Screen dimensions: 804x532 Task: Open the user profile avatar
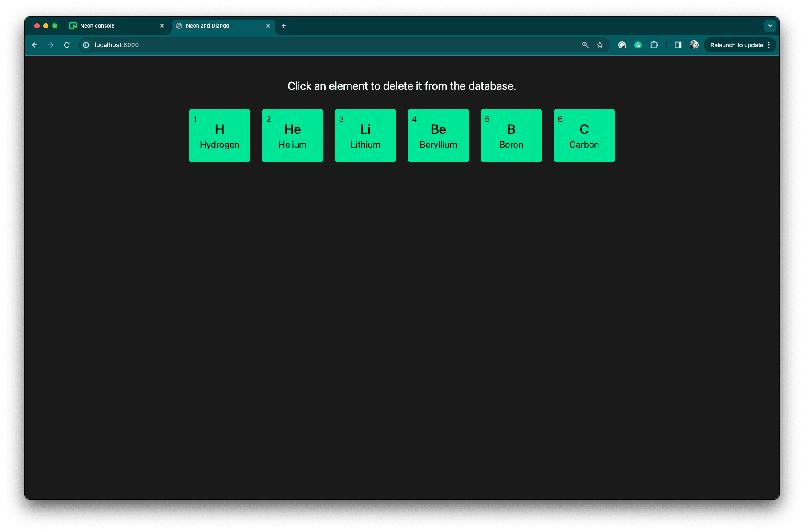(694, 45)
